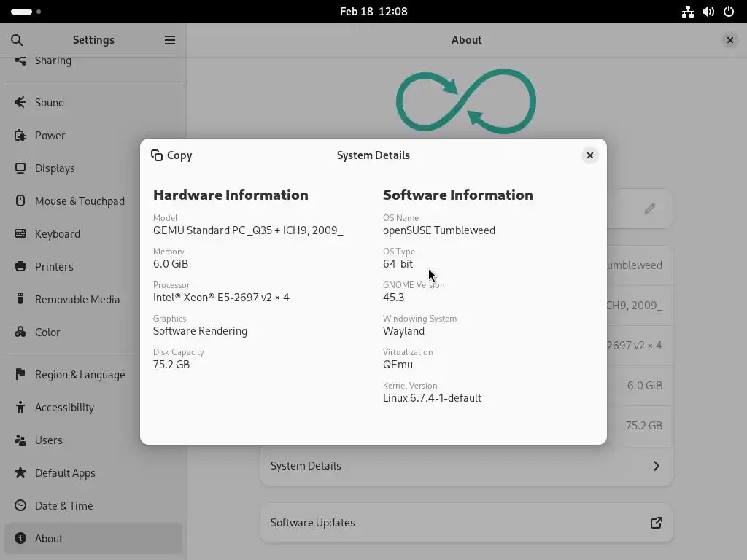Image resolution: width=747 pixels, height=560 pixels.
Task: Click the Software Updates row label
Action: 312,522
